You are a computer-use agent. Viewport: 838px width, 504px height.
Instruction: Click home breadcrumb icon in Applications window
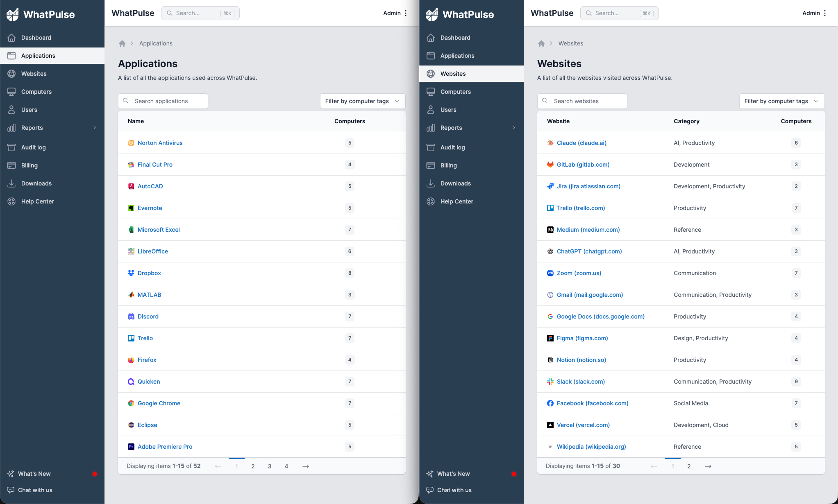coord(122,43)
